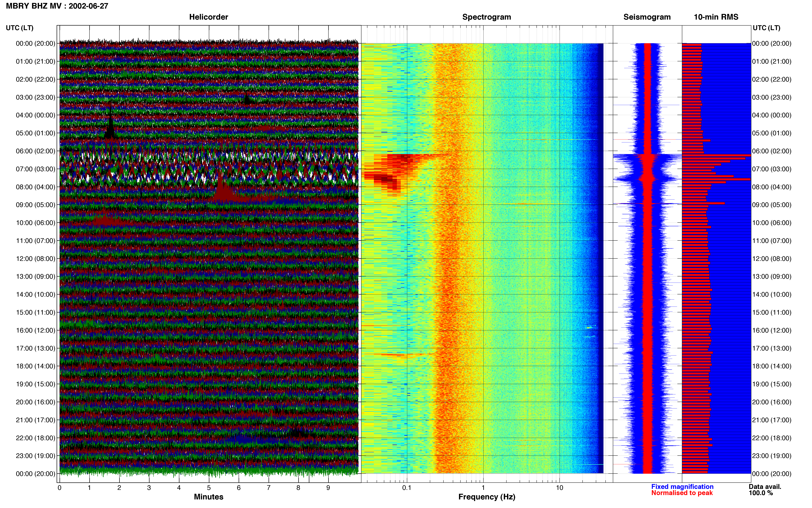
Task: Select '13:00 (09:00)' label right of RMS panel
Action: [772, 277]
